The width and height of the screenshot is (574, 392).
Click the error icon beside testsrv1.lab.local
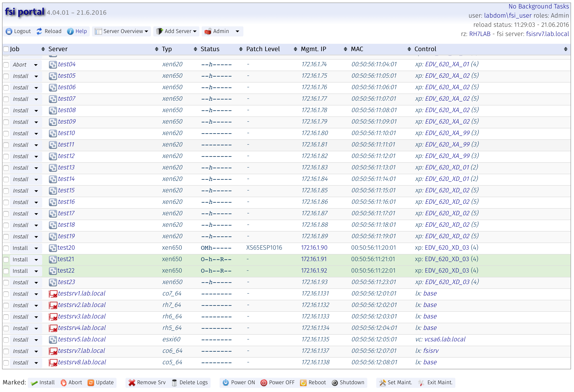point(53,294)
